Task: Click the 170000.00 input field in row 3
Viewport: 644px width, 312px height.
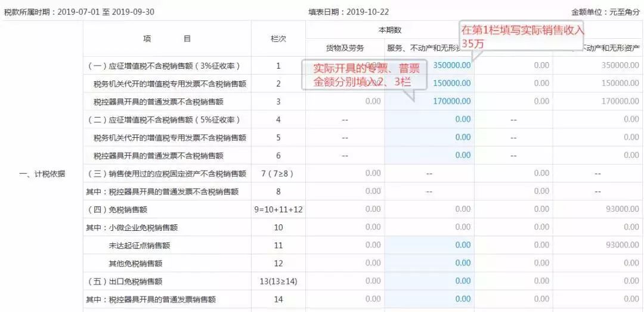Action: [429, 101]
